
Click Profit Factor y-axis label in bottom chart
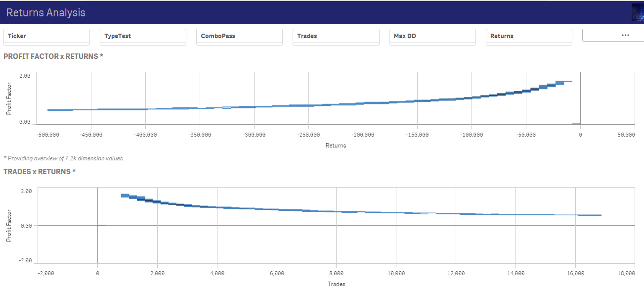tap(9, 226)
